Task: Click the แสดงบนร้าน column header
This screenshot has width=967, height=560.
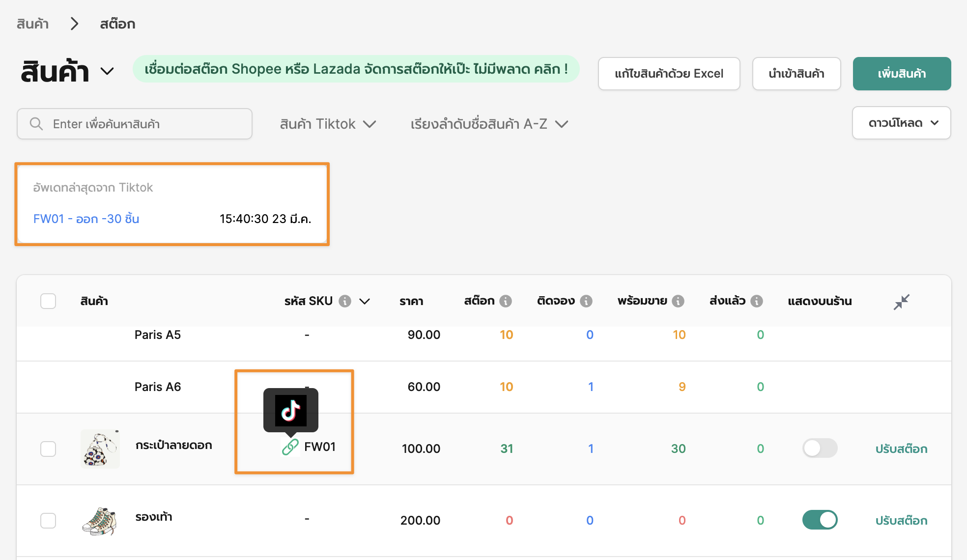Action: pyautogui.click(x=820, y=301)
